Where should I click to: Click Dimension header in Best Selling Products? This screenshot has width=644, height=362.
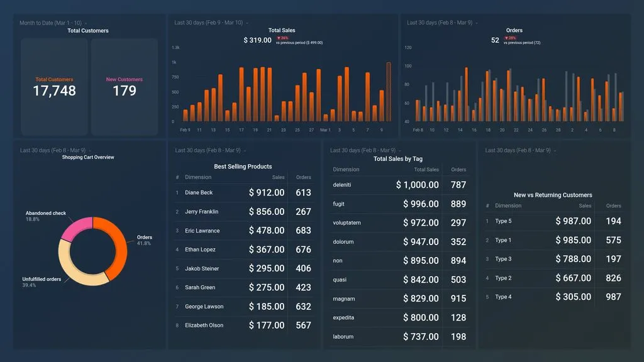click(x=198, y=177)
